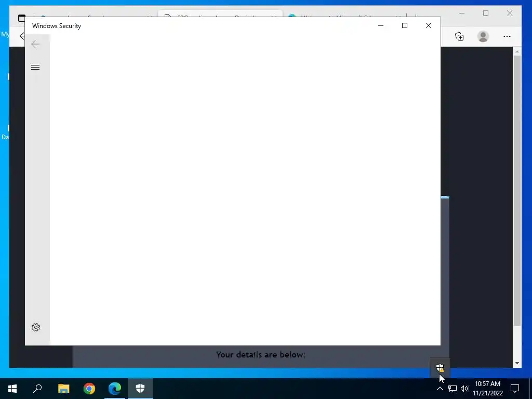The width and height of the screenshot is (532, 399).
Task: Open Edge profile avatar
Action: (483, 36)
